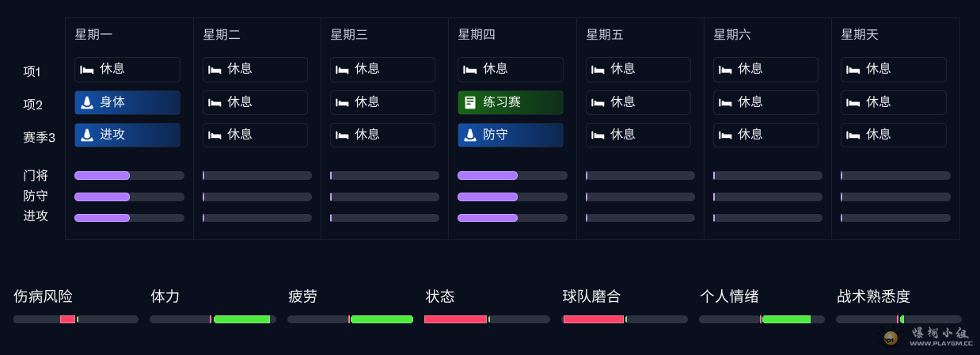
Task: Click the 战术熟悉度 label
Action: click(x=874, y=296)
